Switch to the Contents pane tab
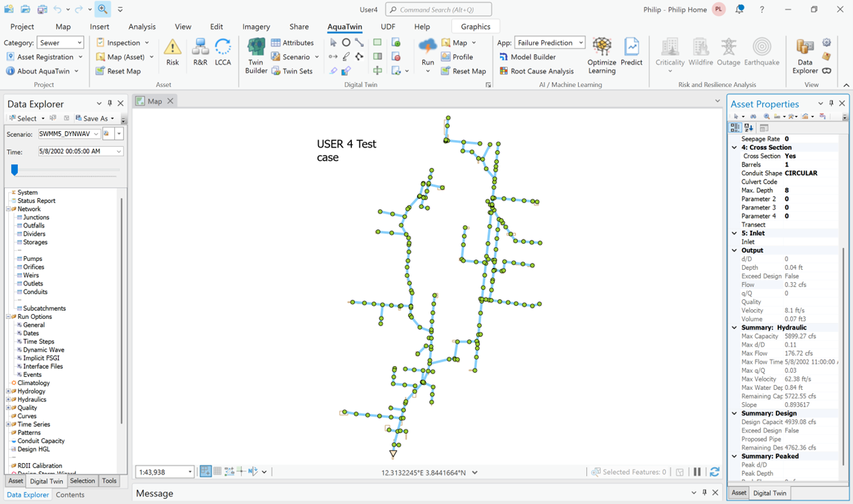Image resolution: width=853 pixels, height=504 pixels. (x=70, y=494)
